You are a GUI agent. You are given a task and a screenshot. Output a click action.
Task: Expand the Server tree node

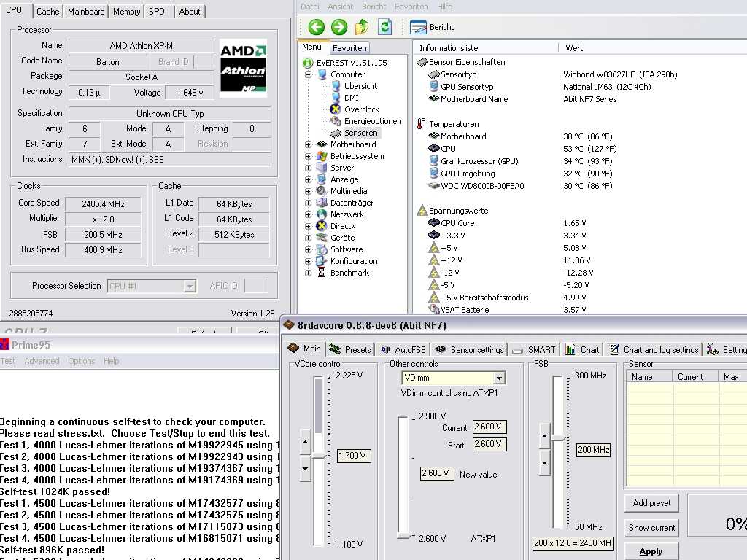(x=309, y=168)
